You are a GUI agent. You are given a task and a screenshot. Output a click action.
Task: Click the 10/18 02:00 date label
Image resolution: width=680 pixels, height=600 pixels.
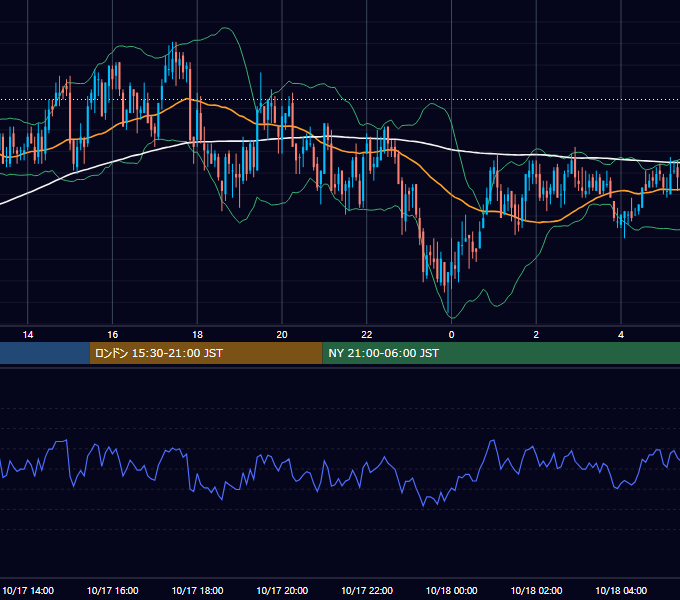536,590
